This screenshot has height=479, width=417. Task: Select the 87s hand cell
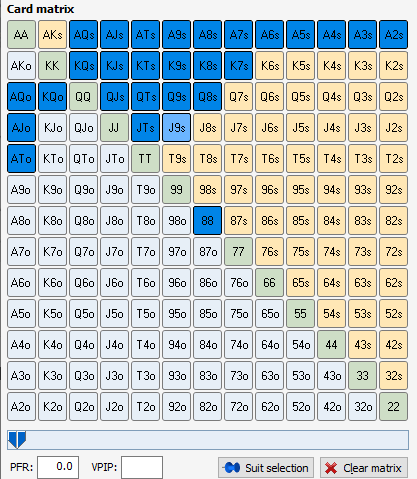tap(238, 221)
